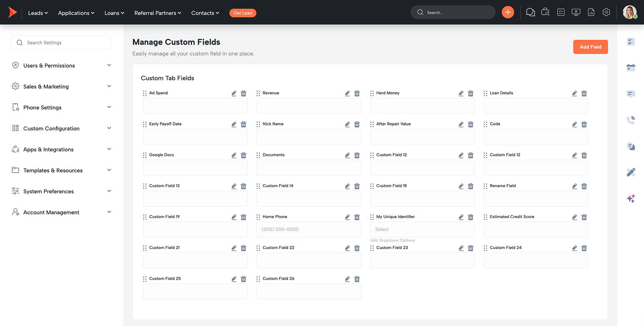Click Edit Dropdown Options link

[x=392, y=241]
